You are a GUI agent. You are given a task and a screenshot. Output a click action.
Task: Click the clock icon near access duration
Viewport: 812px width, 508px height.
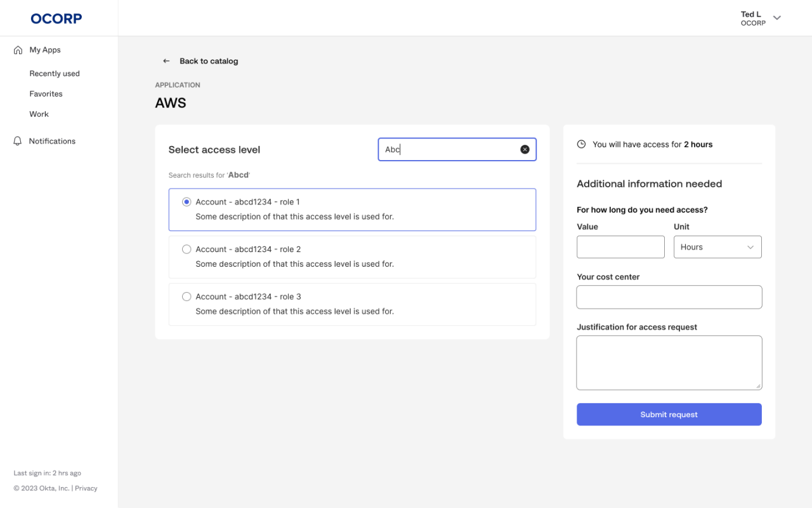581,144
